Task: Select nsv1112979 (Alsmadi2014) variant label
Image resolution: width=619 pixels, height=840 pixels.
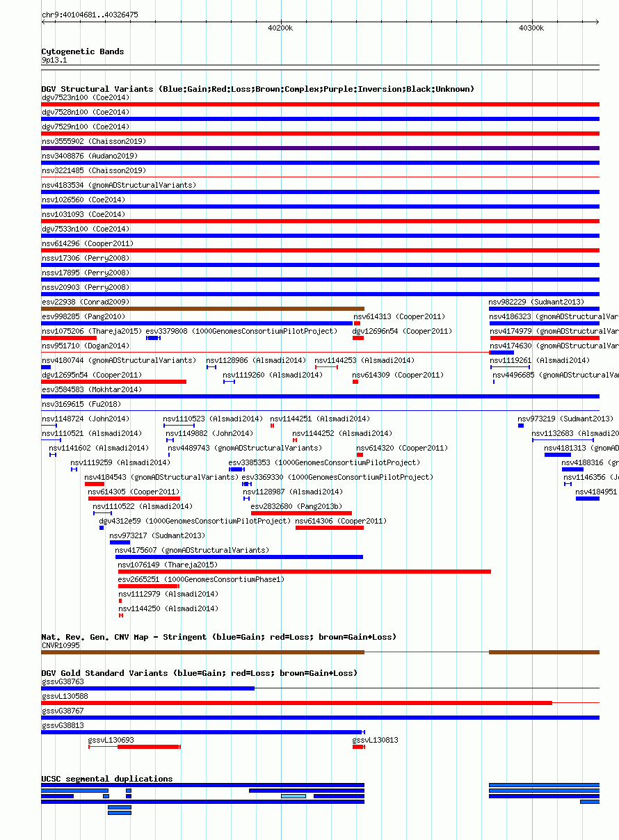Action: click(x=168, y=594)
